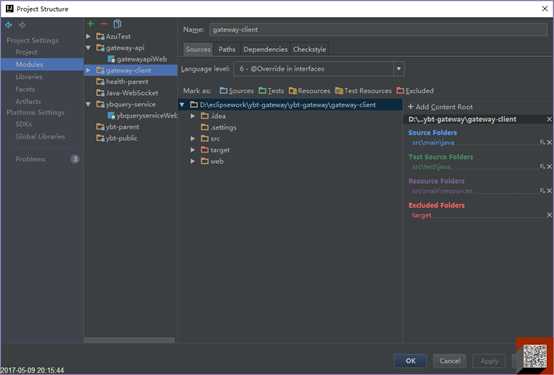
Task: Mark the folder as Test Resources
Action: (x=363, y=91)
